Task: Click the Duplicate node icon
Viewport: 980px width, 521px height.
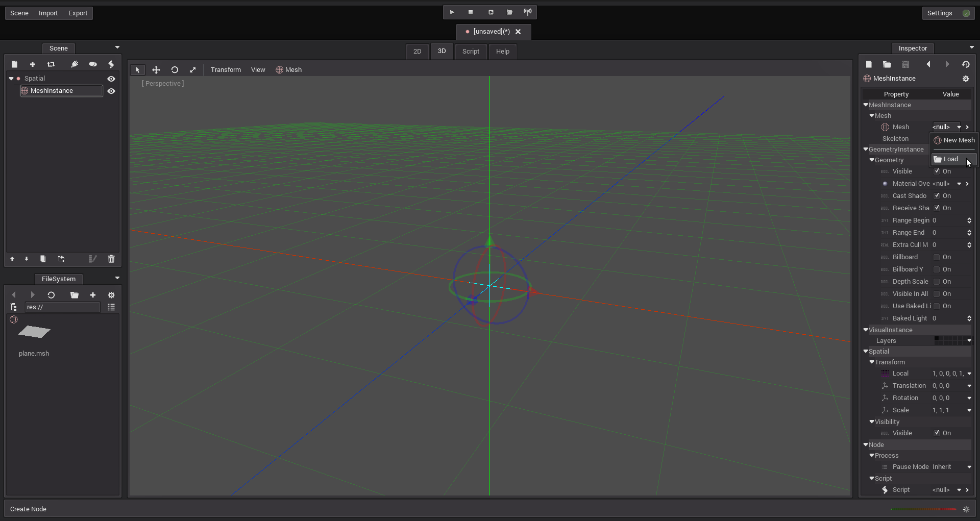Action: click(x=43, y=259)
